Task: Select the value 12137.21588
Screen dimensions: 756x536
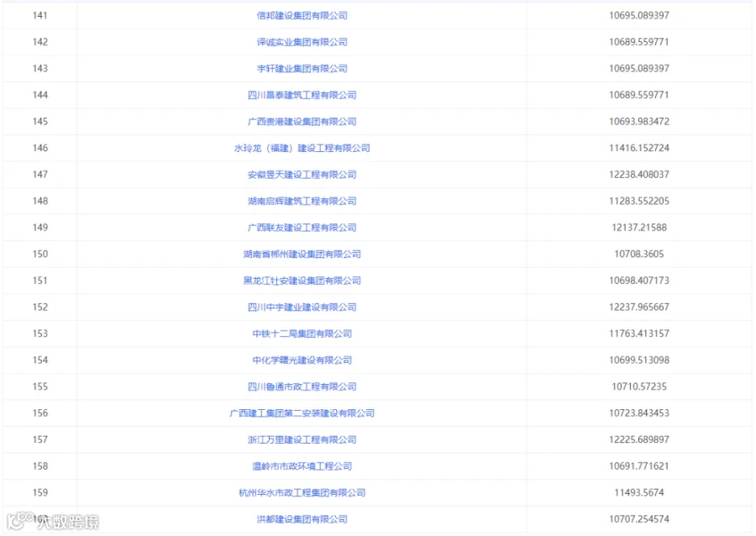Action: click(639, 228)
